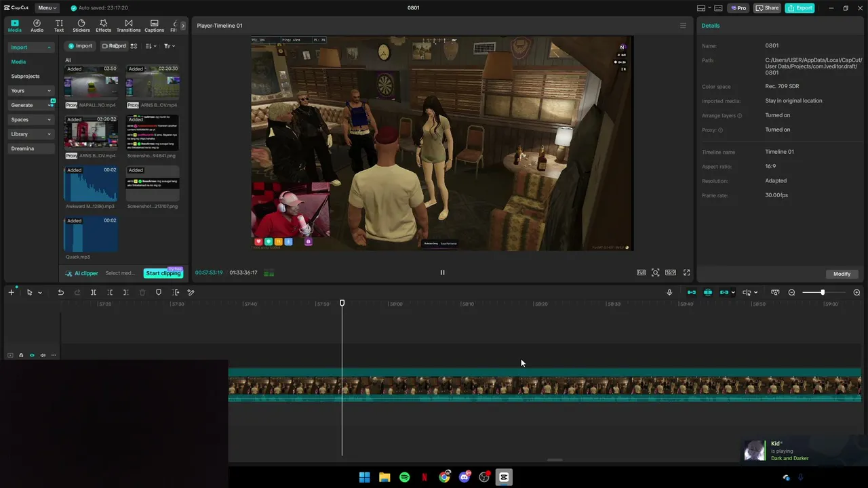Viewport: 868px width, 488px height.
Task: Click the Modify button in Details
Action: pos(842,274)
